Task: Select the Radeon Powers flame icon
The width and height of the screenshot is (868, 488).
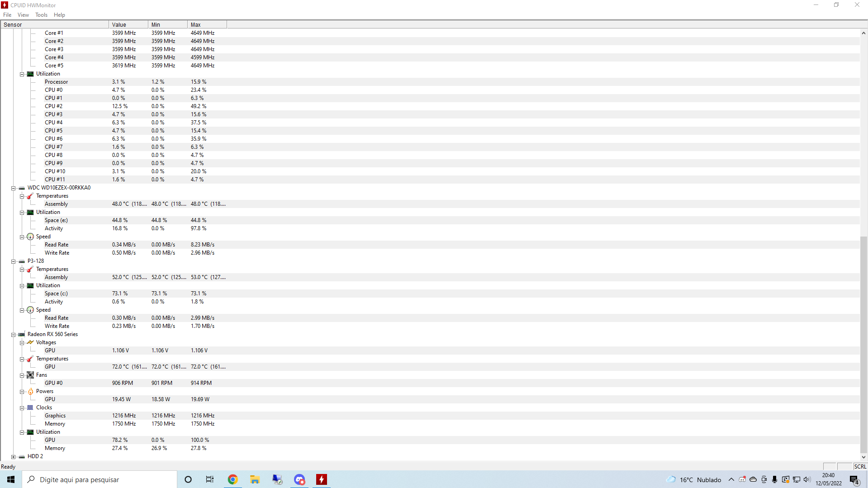Action: (x=30, y=391)
